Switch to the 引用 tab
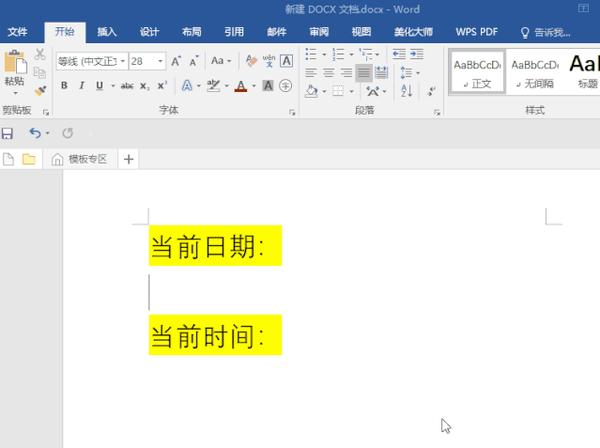 [x=234, y=32]
